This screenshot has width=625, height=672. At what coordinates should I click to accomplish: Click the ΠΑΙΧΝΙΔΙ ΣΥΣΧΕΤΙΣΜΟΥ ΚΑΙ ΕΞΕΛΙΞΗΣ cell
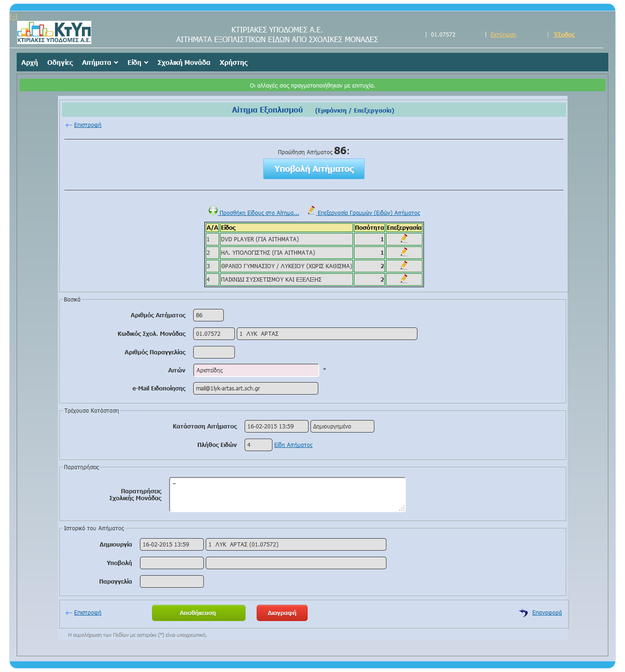point(286,280)
